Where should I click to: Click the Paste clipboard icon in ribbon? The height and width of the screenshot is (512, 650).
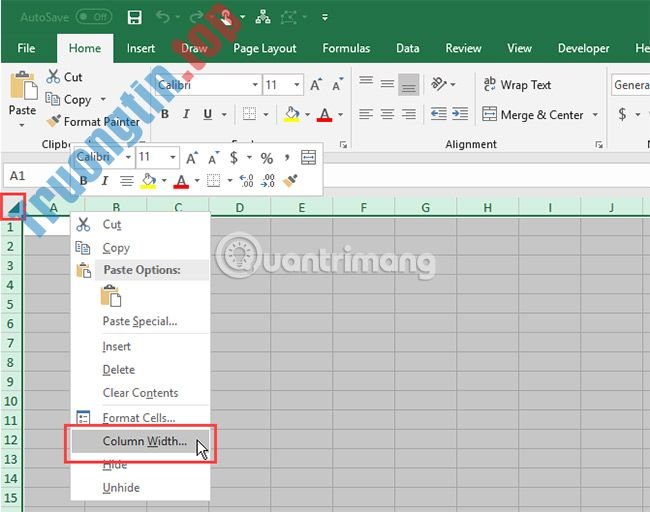pos(23,85)
